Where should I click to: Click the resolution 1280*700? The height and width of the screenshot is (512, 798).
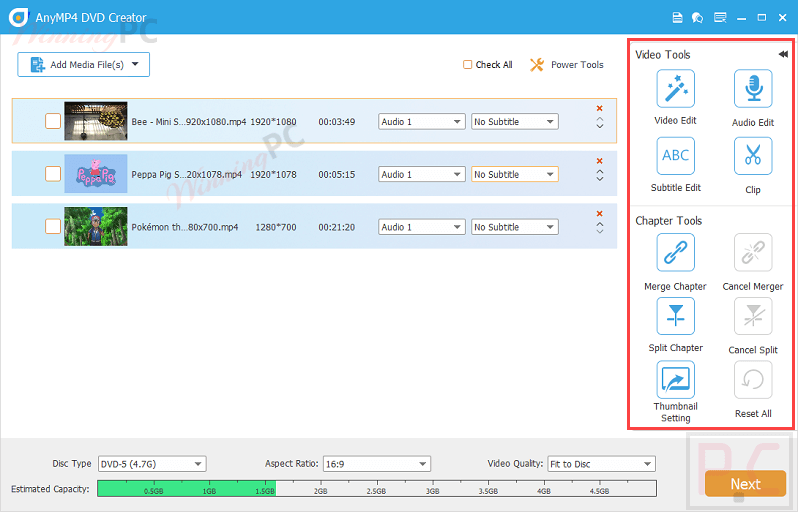click(x=276, y=227)
